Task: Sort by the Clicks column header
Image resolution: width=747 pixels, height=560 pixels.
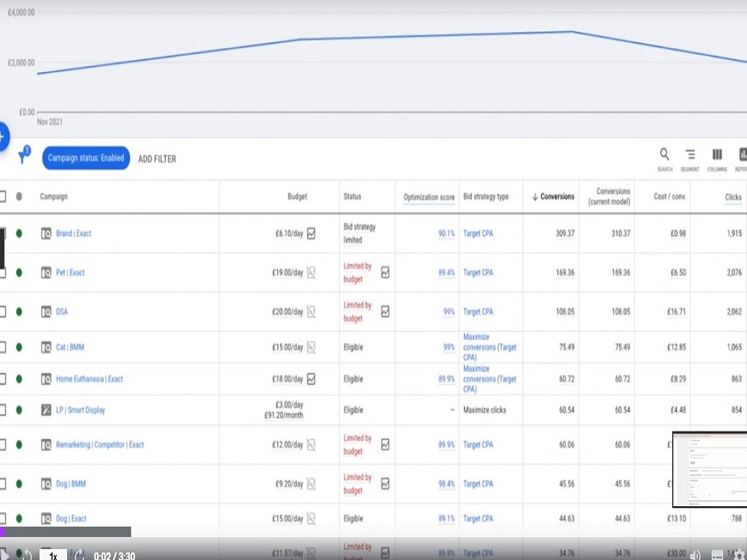Action: (x=734, y=196)
